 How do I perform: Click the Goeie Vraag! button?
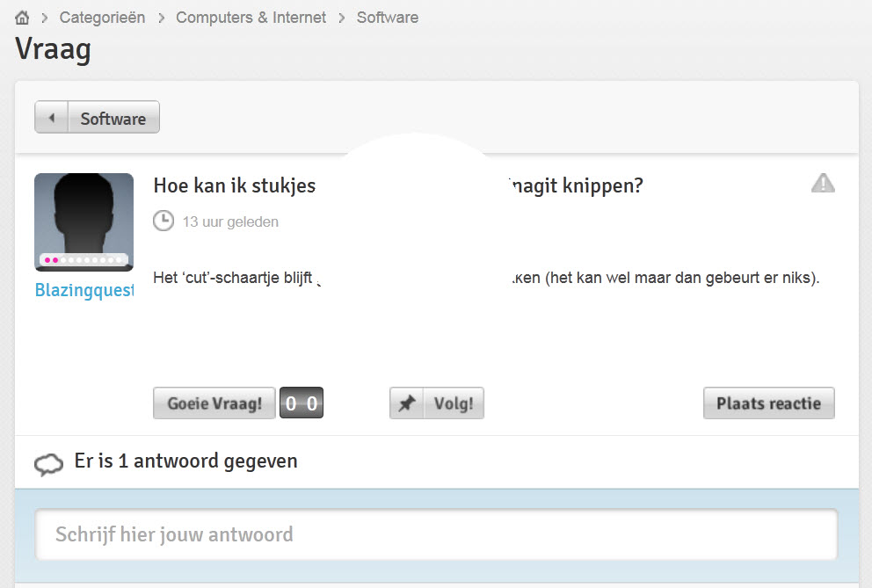214,403
